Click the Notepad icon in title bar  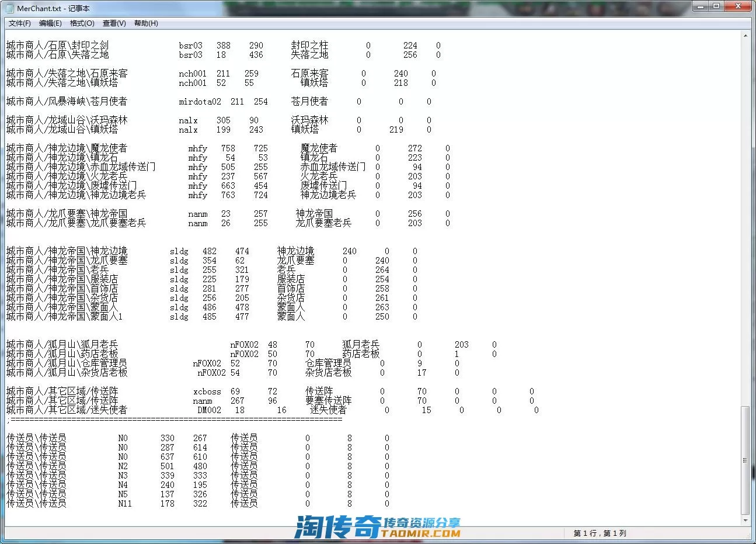click(10, 8)
